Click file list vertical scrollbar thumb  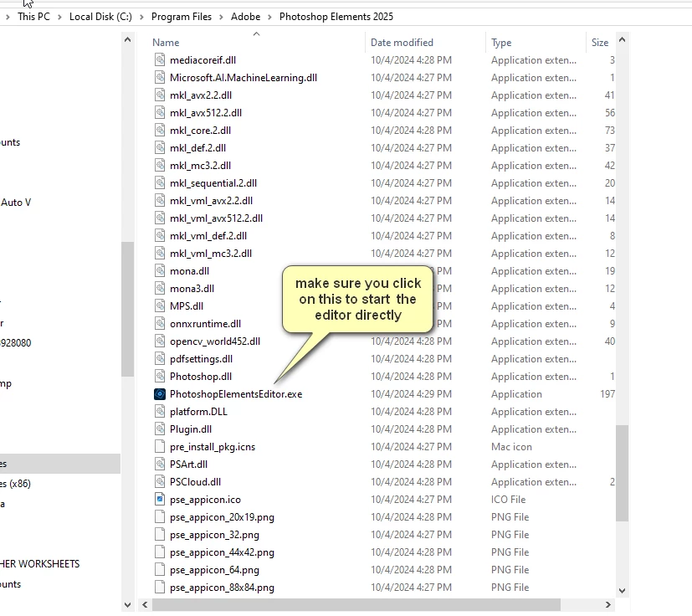[x=623, y=473]
